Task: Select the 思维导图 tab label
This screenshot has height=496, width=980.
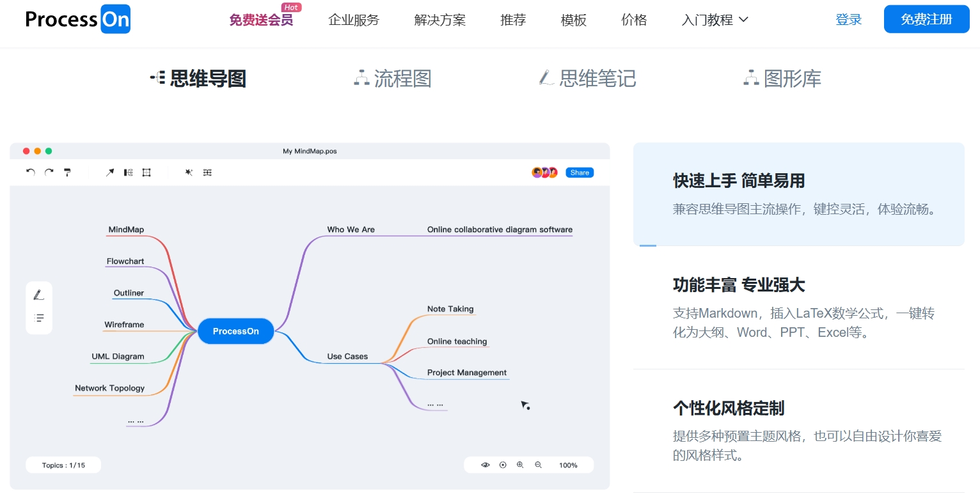Action: pyautogui.click(x=208, y=79)
